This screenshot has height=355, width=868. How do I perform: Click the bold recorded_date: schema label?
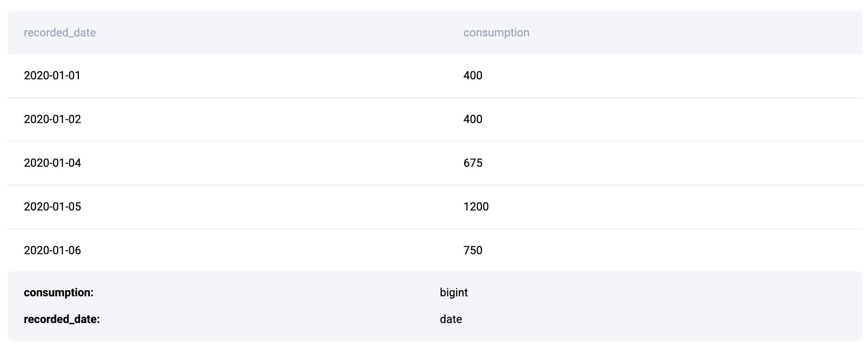click(x=62, y=319)
